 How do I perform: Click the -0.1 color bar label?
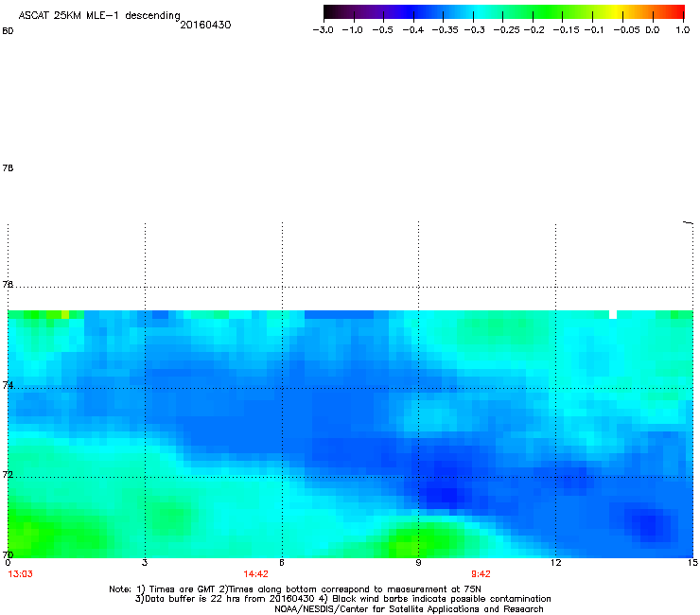click(594, 30)
